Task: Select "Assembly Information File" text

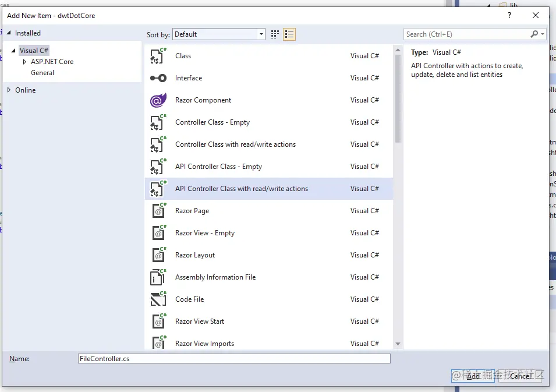Action: (x=215, y=277)
